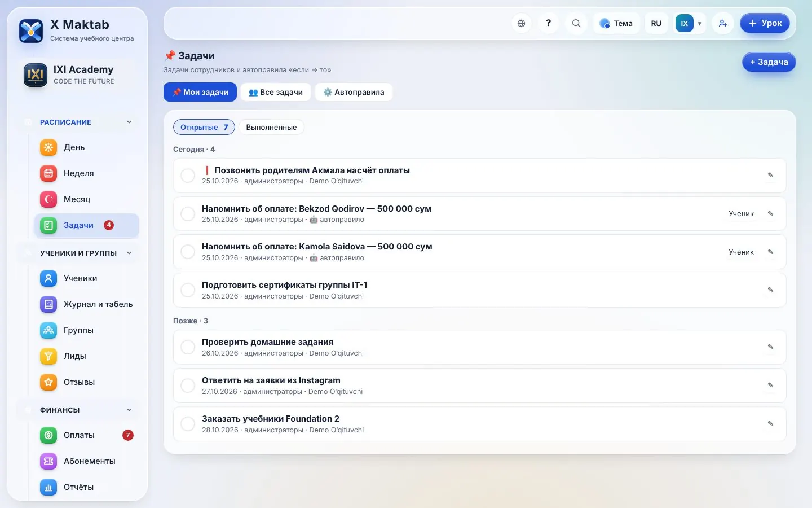This screenshot has width=812, height=508.
Task: Open the Лиды section
Action: click(87, 356)
